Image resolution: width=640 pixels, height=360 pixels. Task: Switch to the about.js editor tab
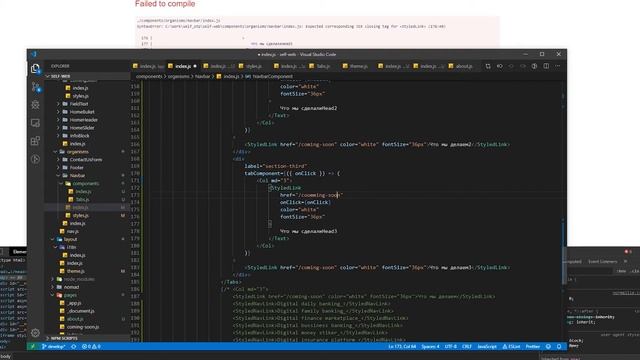464,66
